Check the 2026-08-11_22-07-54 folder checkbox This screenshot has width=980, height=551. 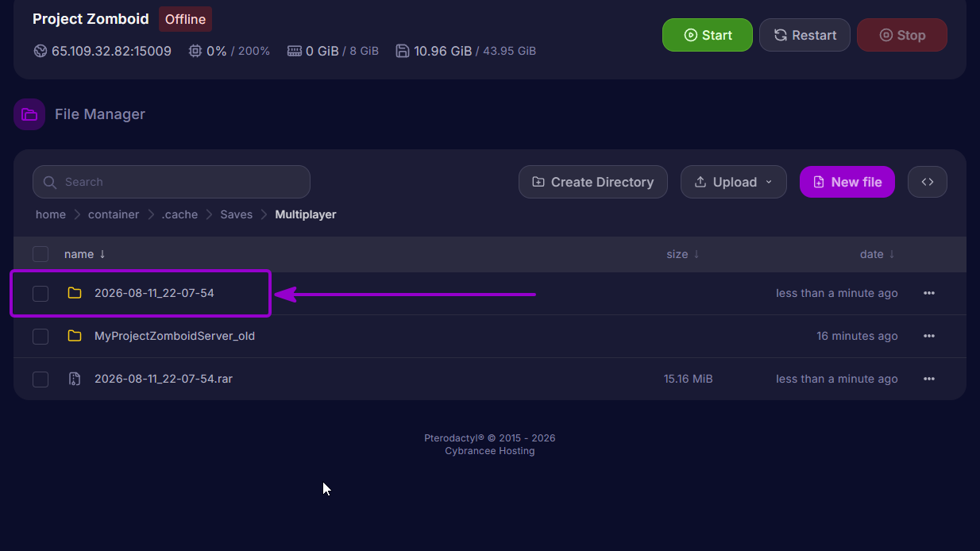pyautogui.click(x=41, y=294)
